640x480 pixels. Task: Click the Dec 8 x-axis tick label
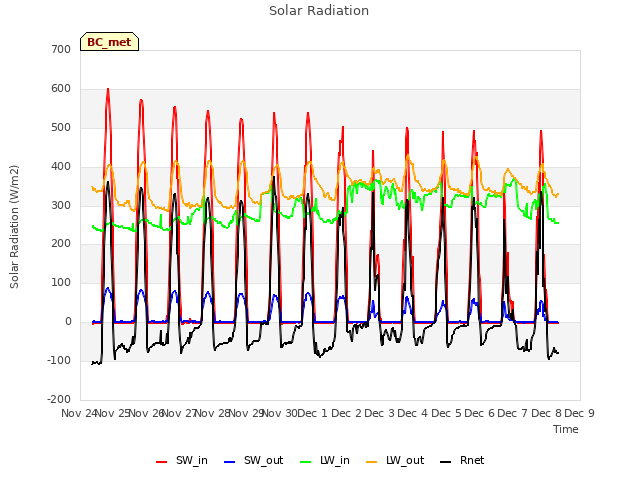click(546, 413)
